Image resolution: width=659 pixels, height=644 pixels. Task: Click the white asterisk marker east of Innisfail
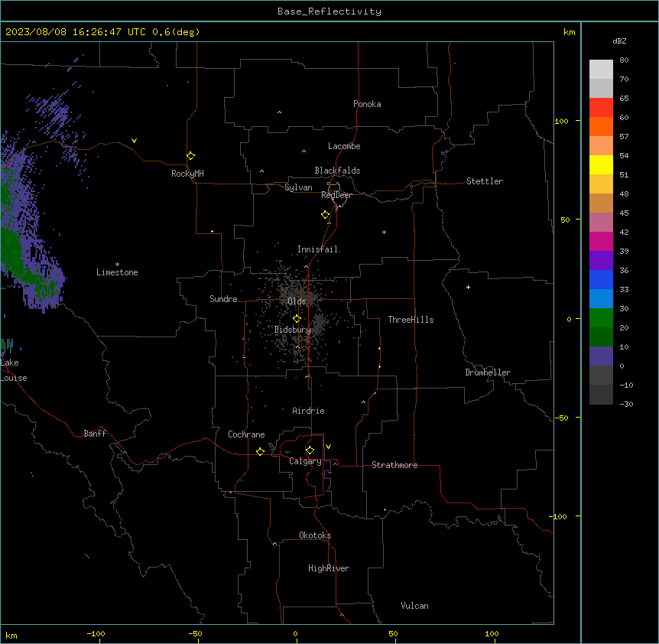point(384,232)
